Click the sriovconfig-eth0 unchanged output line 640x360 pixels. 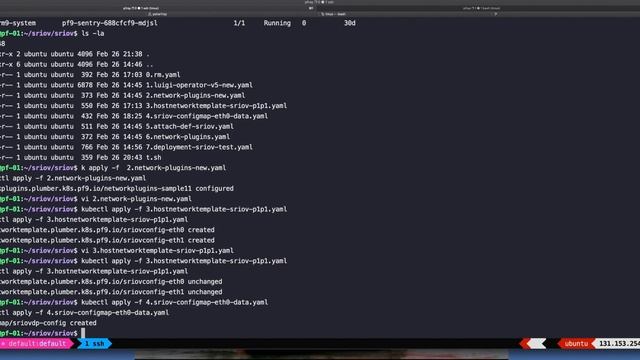(111, 282)
